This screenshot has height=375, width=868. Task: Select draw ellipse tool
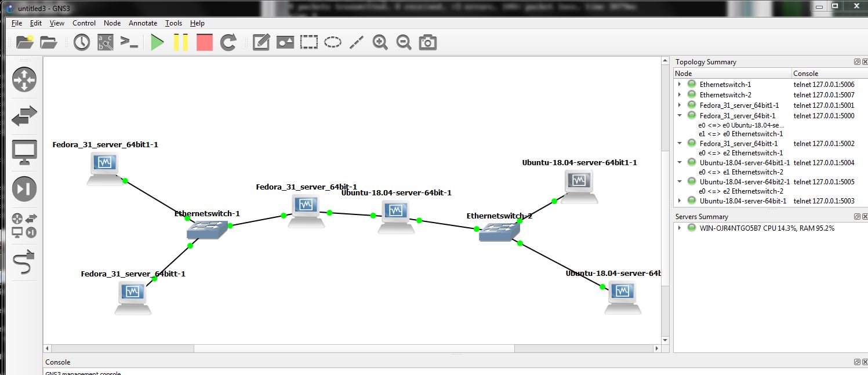tap(333, 42)
